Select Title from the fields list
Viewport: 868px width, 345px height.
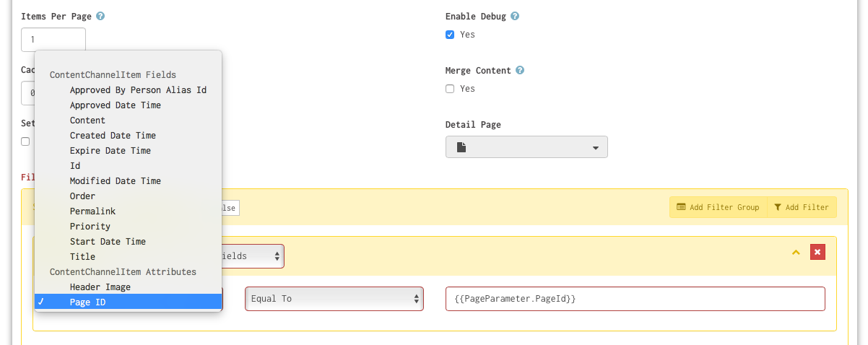click(x=82, y=257)
